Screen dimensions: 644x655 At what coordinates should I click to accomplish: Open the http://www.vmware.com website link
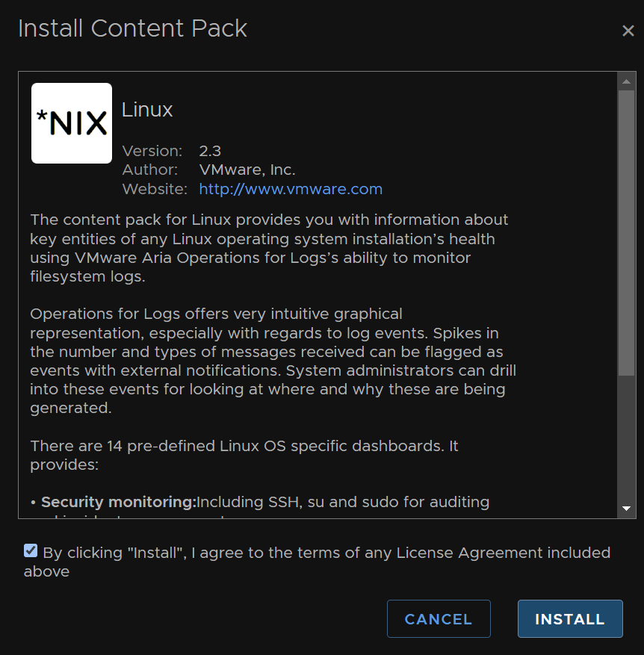291,189
